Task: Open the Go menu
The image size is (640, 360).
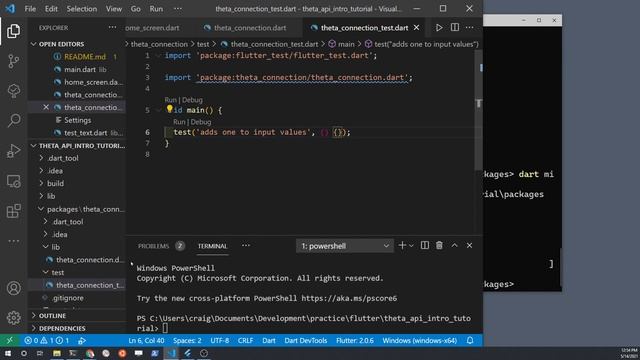Action: click(136, 9)
